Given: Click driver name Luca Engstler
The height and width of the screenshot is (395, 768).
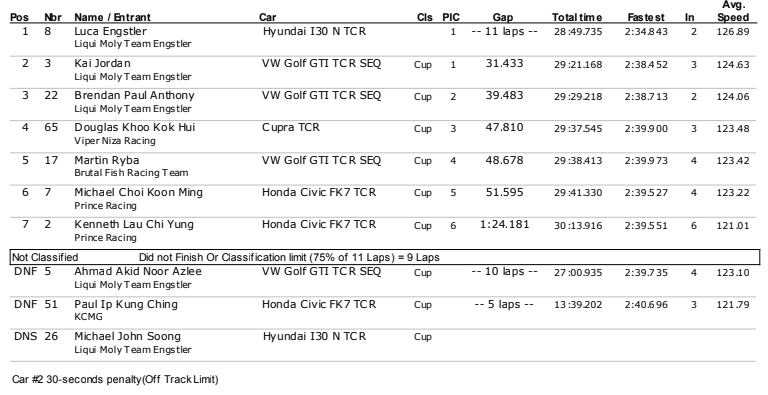Looking at the screenshot, I should coord(110,31).
